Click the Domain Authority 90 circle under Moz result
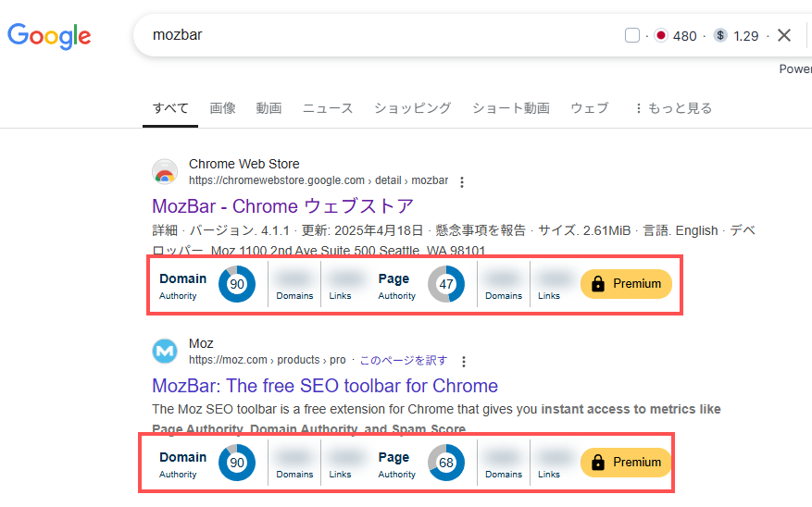This screenshot has height=507, width=812. tap(237, 463)
